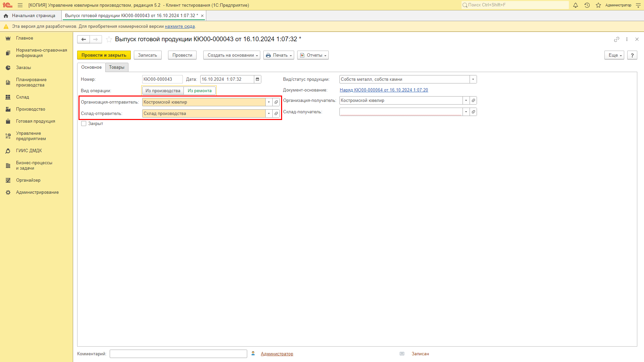Click Провести и закрыть button

click(104, 55)
